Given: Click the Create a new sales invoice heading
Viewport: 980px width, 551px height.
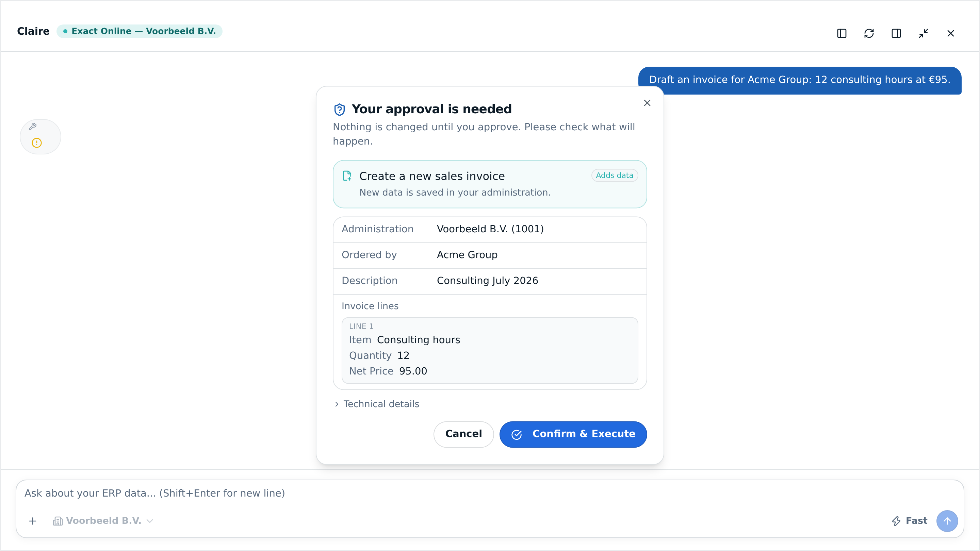Looking at the screenshot, I should point(432,176).
